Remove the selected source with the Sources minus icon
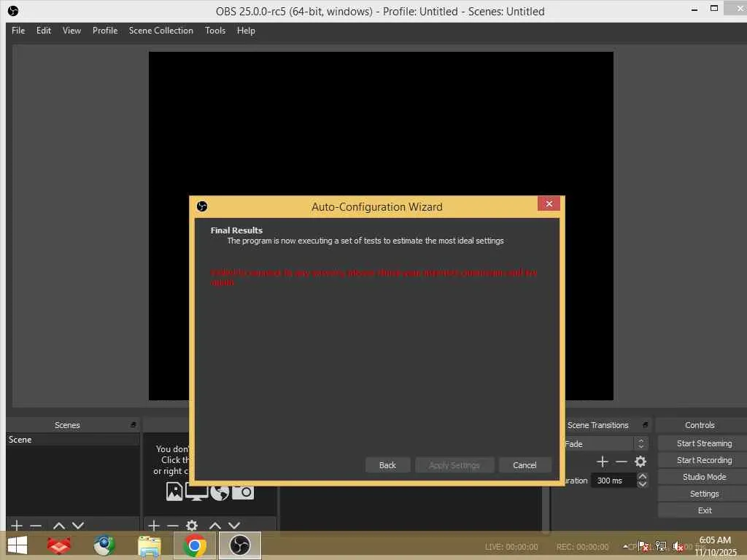 pyautogui.click(x=172, y=526)
